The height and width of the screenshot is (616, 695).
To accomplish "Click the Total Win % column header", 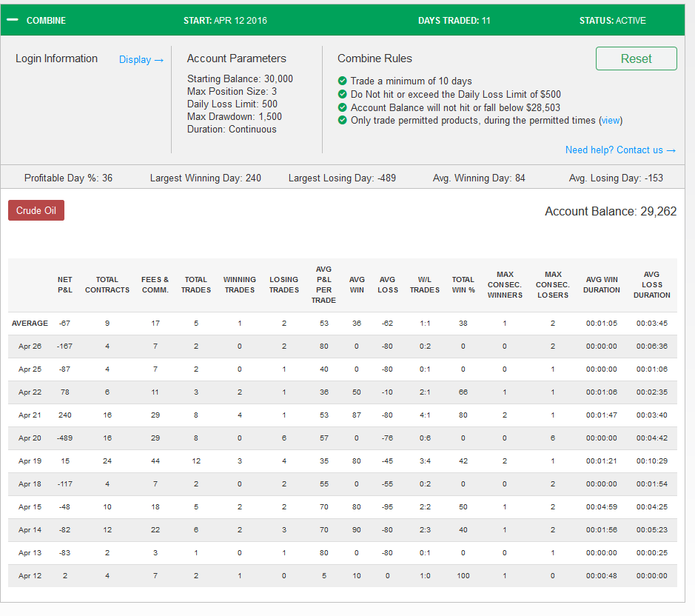I will point(463,285).
